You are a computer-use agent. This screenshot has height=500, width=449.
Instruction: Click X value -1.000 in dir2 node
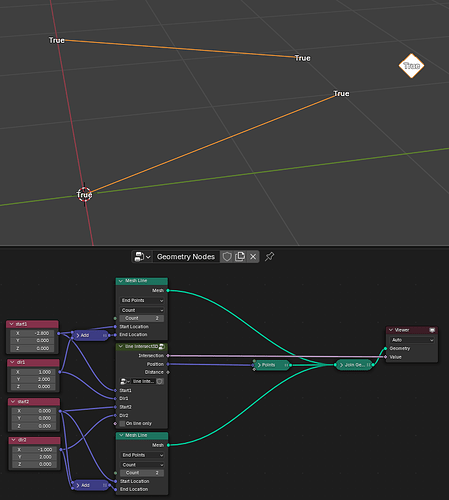coord(34,450)
